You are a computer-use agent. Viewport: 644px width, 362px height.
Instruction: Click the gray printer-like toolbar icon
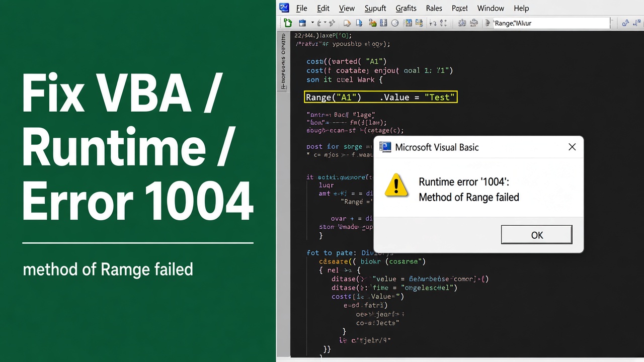tap(473, 23)
